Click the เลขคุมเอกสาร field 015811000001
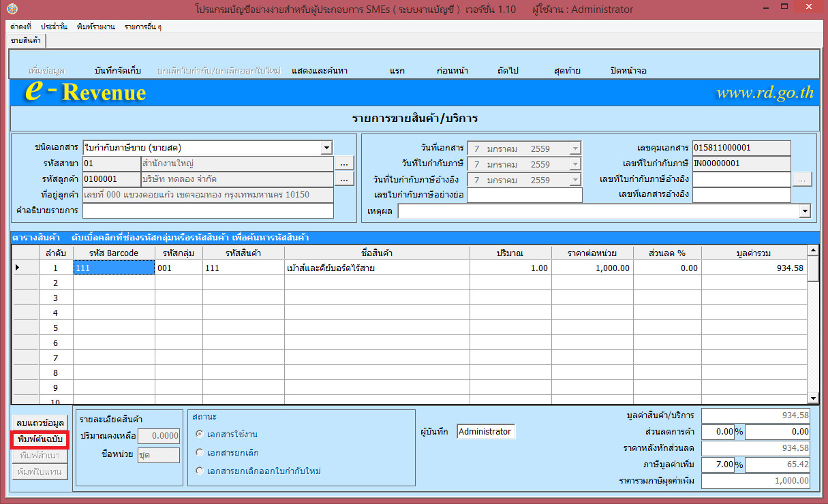 [741, 148]
